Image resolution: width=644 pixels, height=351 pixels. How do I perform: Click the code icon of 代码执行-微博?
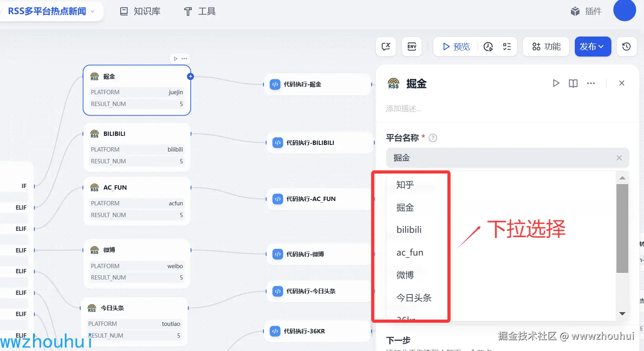click(278, 254)
